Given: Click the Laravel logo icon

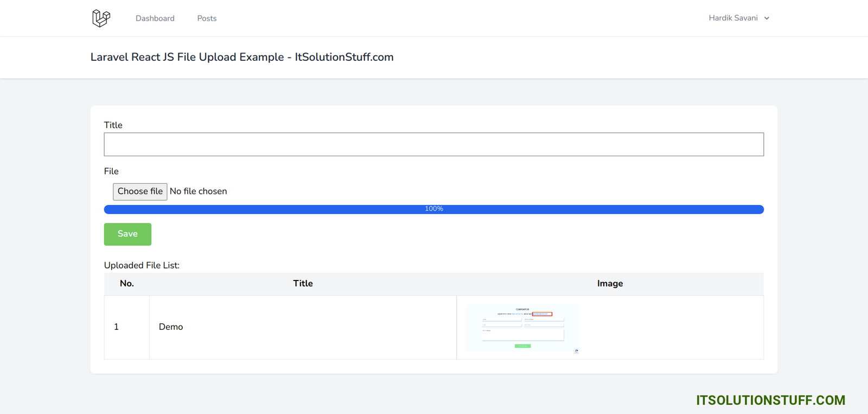Looking at the screenshot, I should pos(101,18).
